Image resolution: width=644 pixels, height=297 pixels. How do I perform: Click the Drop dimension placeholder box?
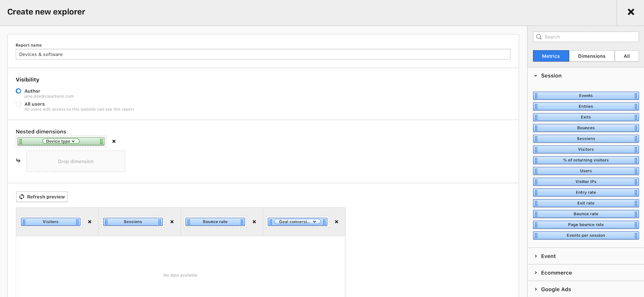point(76,161)
